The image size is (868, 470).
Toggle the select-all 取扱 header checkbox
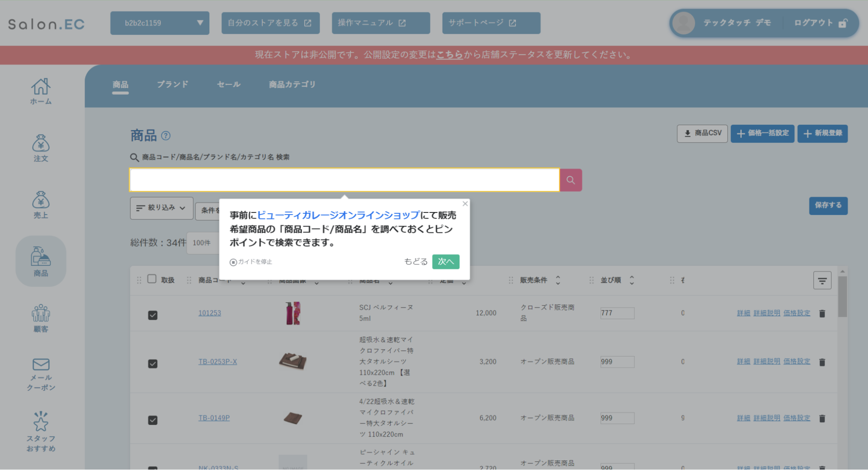[152, 279]
